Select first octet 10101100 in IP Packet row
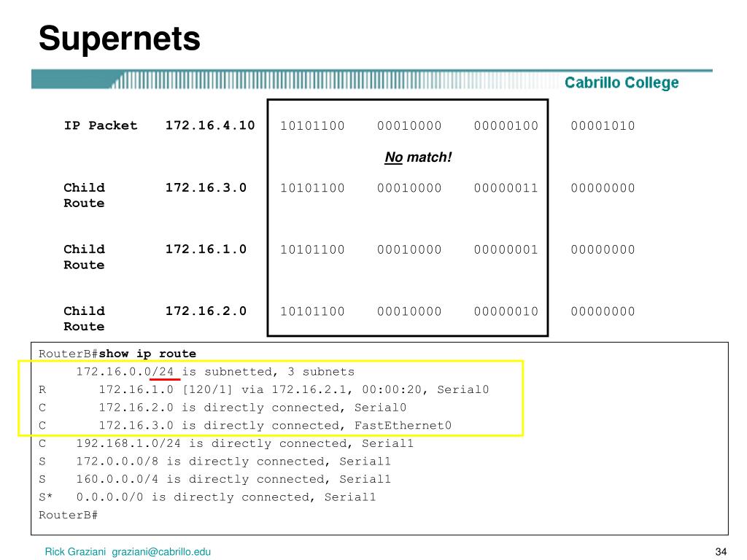 pos(312,125)
